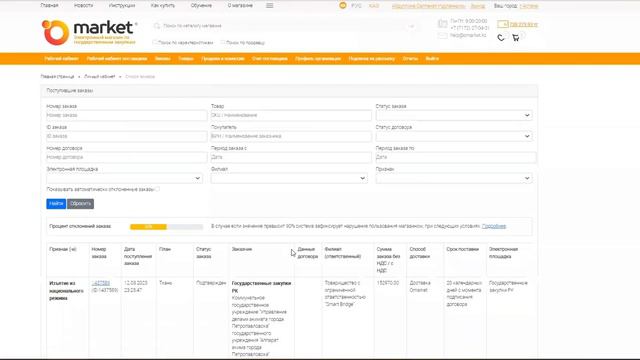Image resolution: width=640 pixels, height=360 pixels.
Task: Open Заказы in the orange bar
Action: (162, 59)
